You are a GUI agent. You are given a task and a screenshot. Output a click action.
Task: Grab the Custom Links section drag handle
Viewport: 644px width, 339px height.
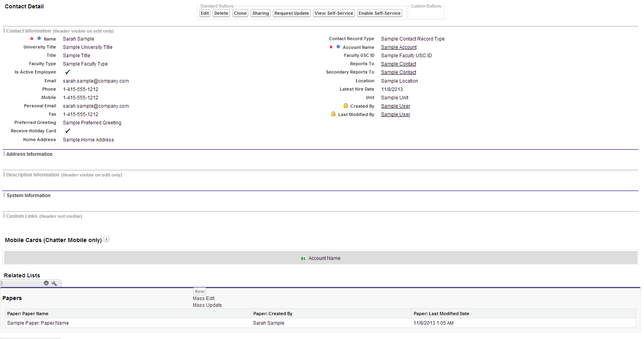(4, 216)
